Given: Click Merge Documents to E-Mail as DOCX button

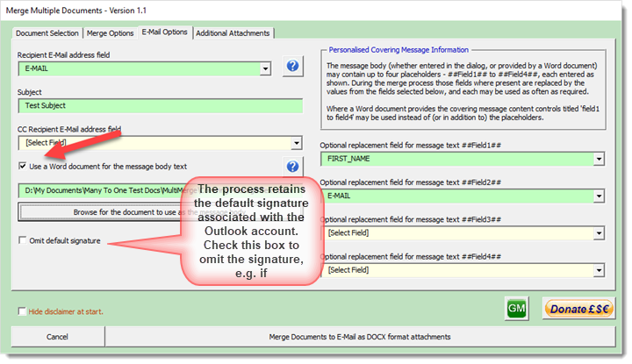Looking at the screenshot, I should (x=359, y=337).
